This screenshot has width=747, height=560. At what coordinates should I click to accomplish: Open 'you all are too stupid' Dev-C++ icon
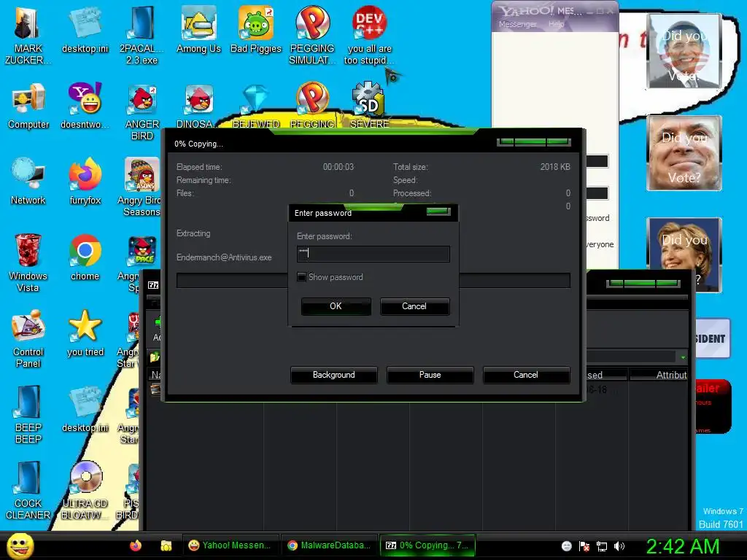369,35
